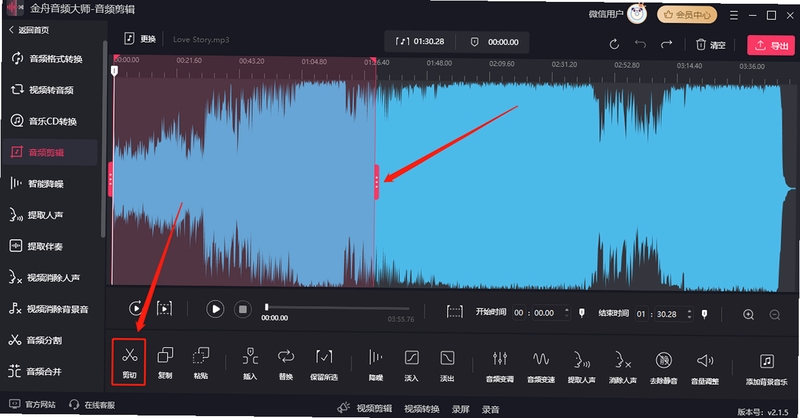This screenshot has height=418, width=800.
Task: Click the 替换 (replace) tool icon
Action: pyautogui.click(x=286, y=363)
